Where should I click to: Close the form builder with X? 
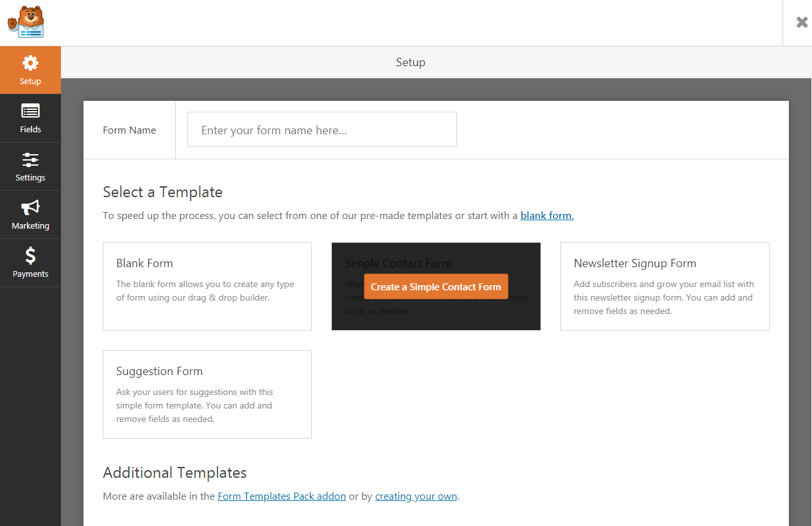point(802,22)
